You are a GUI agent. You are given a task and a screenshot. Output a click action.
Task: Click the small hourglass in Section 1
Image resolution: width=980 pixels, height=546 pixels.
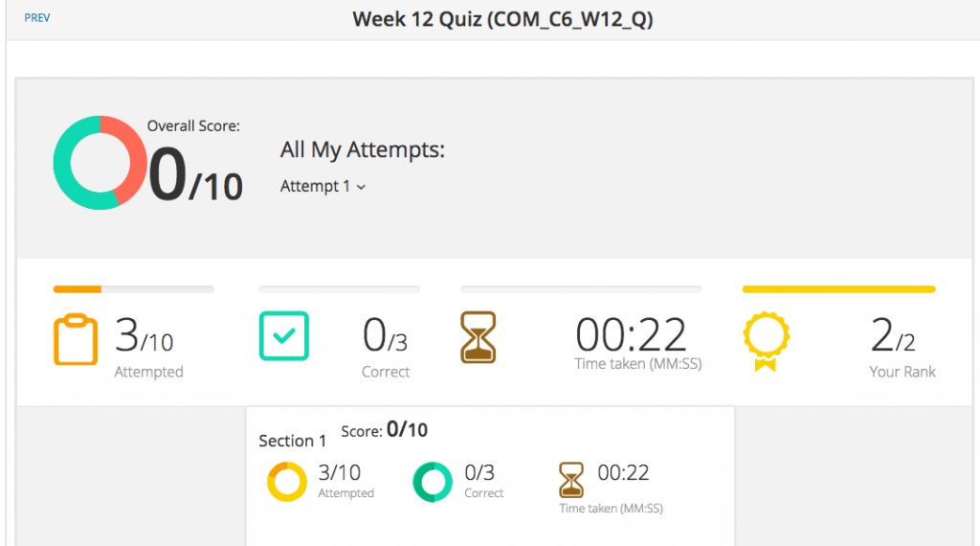click(570, 480)
